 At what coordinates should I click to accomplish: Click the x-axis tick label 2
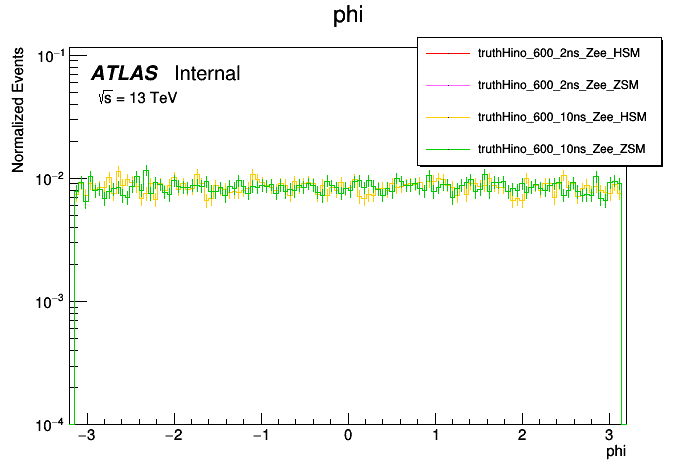click(522, 438)
